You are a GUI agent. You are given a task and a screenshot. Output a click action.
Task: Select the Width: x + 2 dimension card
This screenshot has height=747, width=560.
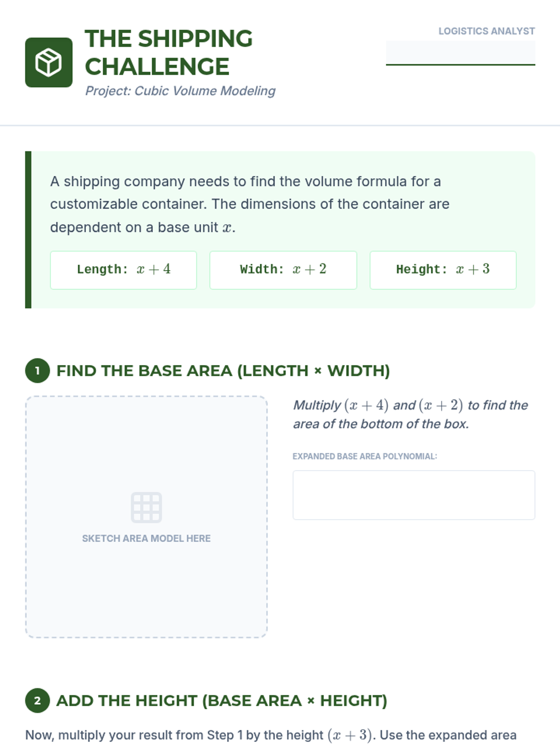(x=283, y=270)
